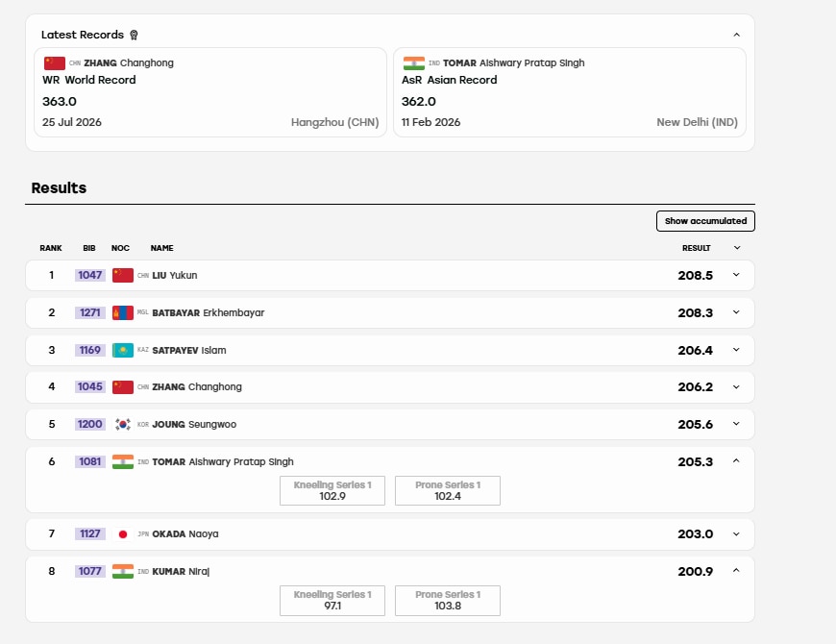Screen dimensions: 836x644
Task: Collapse TOMAR Aishwary Pratap Singh details
Action: coord(736,460)
